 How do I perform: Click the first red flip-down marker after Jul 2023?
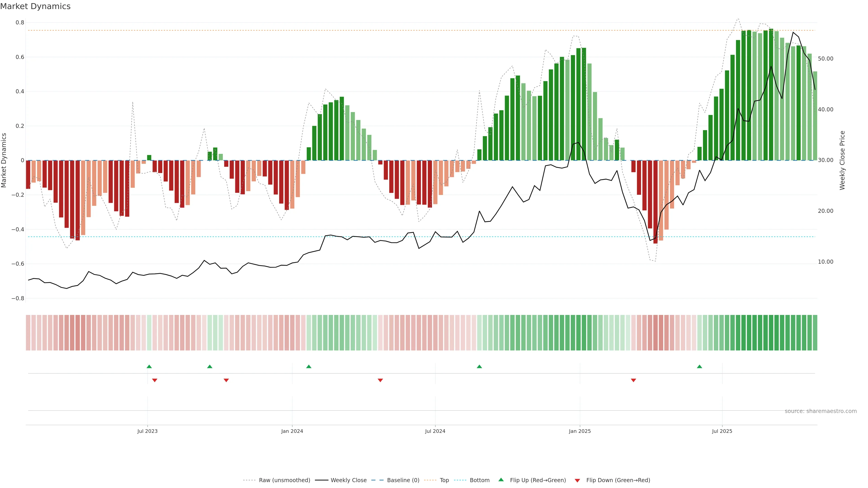pyautogui.click(x=155, y=380)
